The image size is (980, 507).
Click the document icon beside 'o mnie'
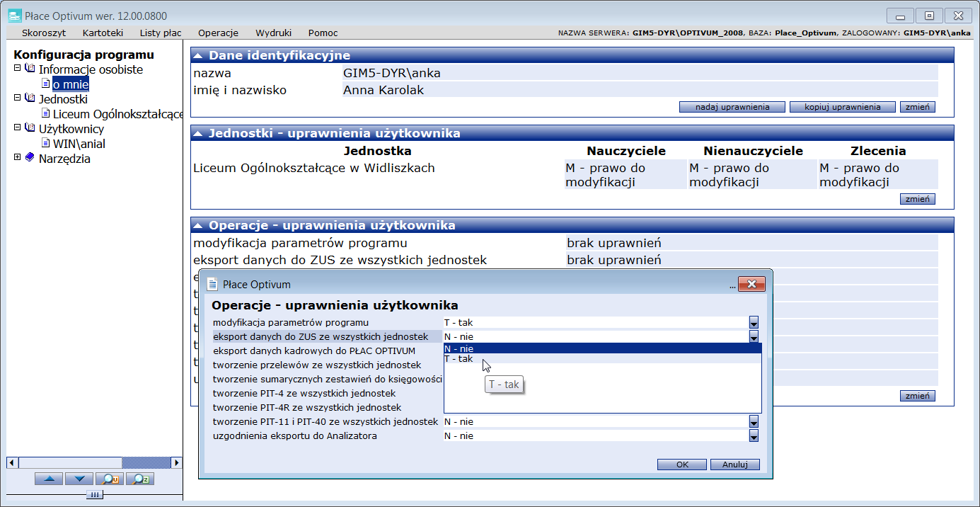coord(46,84)
